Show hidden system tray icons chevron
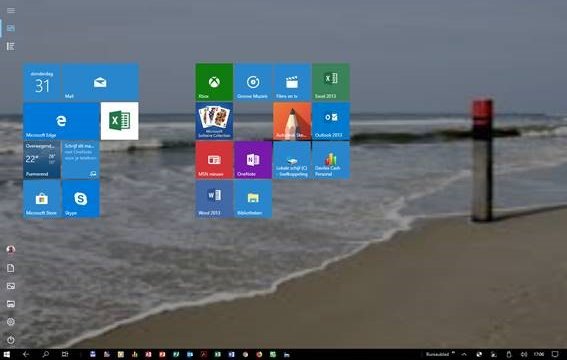 (464, 355)
